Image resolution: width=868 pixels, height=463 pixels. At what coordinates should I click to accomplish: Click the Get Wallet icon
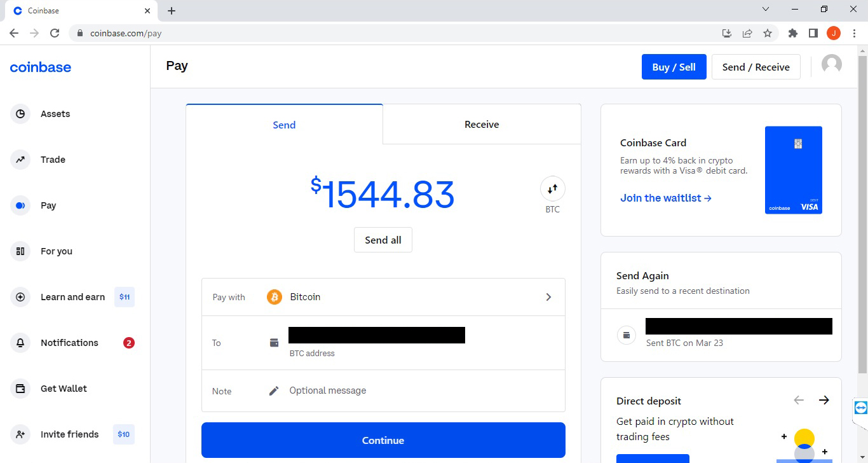pyautogui.click(x=20, y=389)
